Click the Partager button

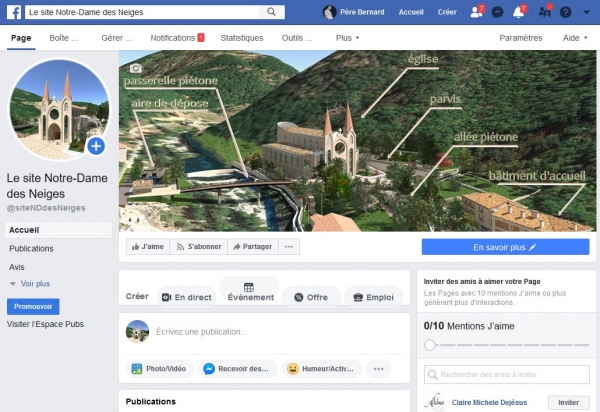(253, 247)
